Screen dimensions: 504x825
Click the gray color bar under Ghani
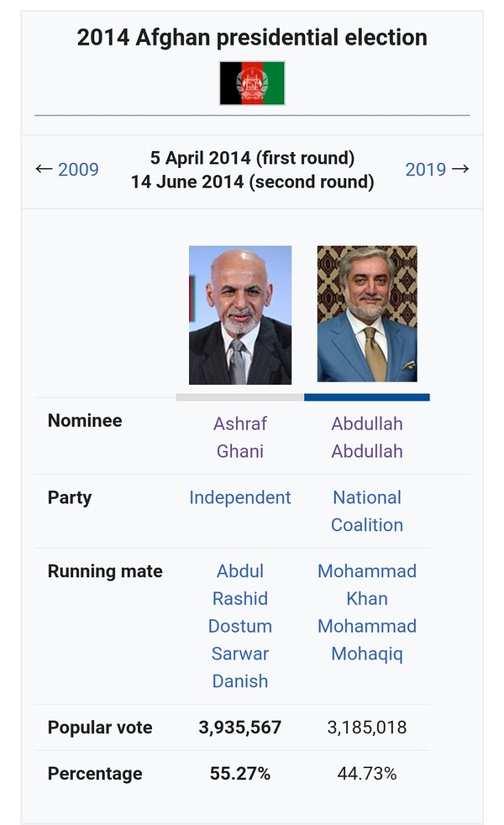coord(240,397)
